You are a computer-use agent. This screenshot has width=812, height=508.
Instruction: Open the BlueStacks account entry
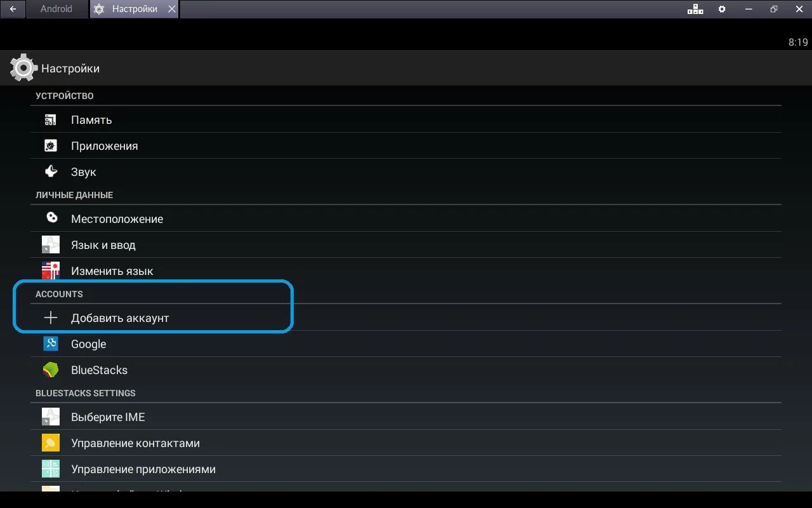point(406,370)
